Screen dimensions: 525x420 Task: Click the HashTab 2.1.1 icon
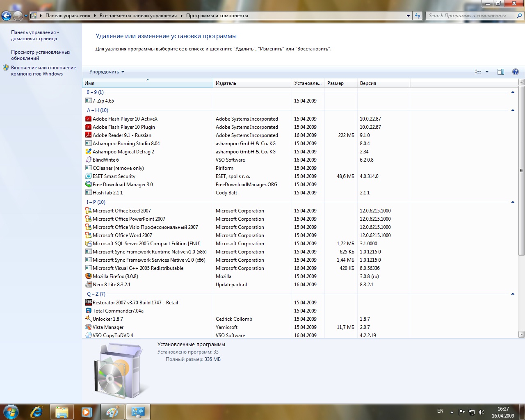pos(88,192)
